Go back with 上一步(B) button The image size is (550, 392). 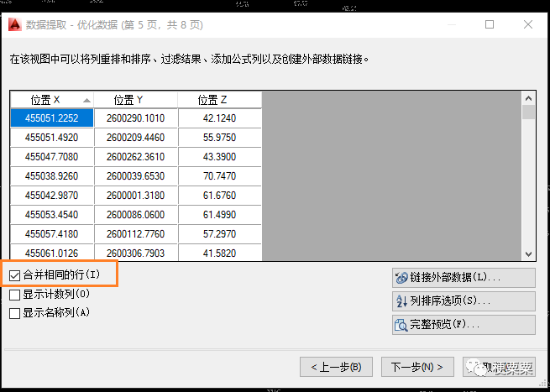click(336, 367)
